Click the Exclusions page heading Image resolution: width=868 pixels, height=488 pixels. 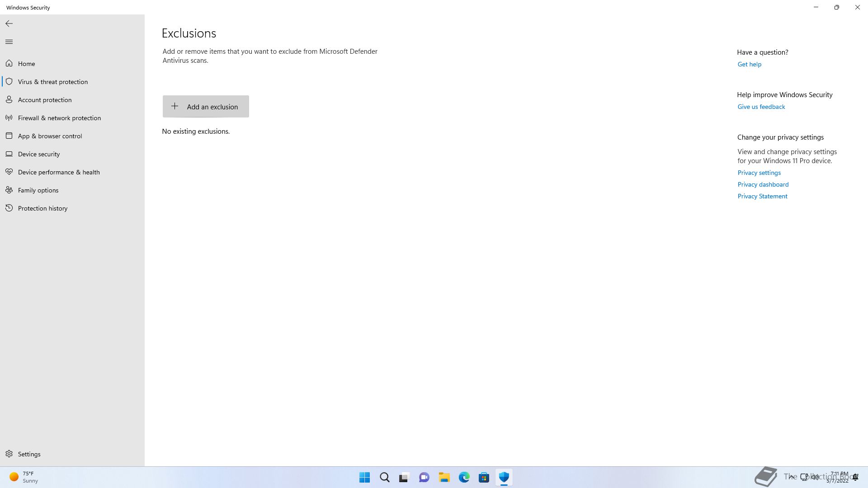click(x=189, y=33)
